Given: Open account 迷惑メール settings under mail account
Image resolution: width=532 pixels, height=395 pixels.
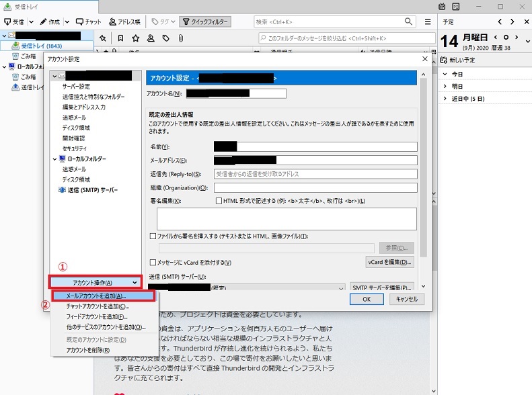Looking at the screenshot, I should tap(74, 117).
